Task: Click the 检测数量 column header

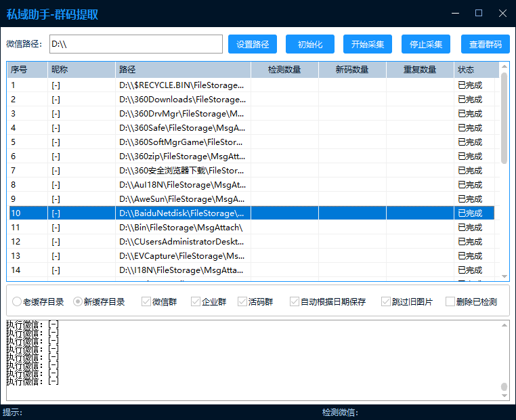Action: click(x=284, y=70)
